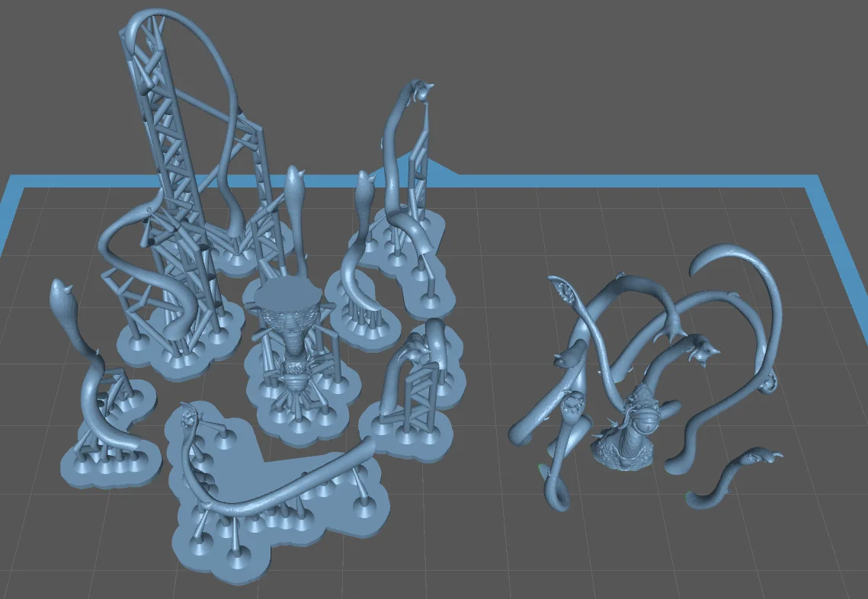Select the clawed tentacle with ladder supports
This screenshot has height=599, width=868.
pyautogui.click(x=415, y=366)
